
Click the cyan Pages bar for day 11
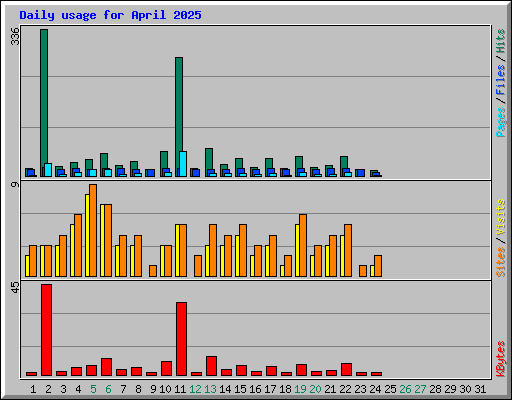point(183,164)
